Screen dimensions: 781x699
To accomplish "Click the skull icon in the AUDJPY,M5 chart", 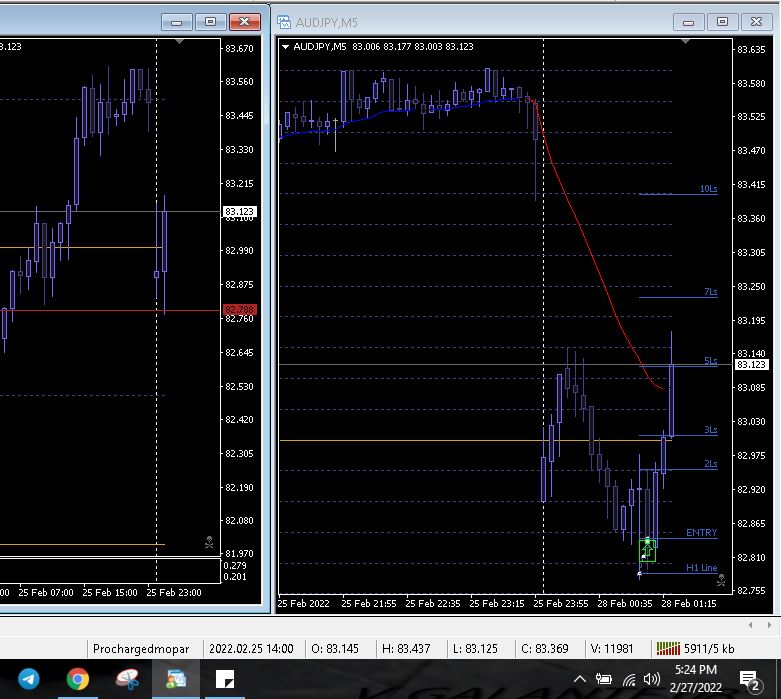I will coord(721,580).
